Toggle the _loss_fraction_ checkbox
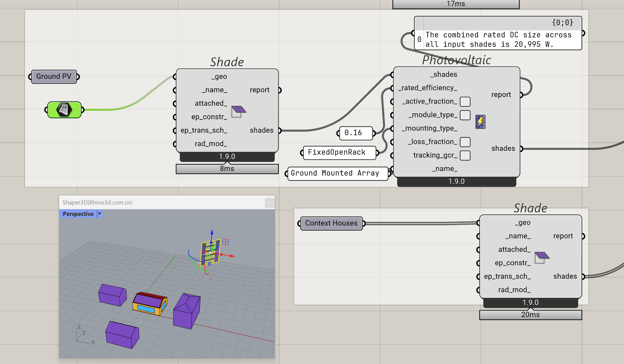 [465, 142]
